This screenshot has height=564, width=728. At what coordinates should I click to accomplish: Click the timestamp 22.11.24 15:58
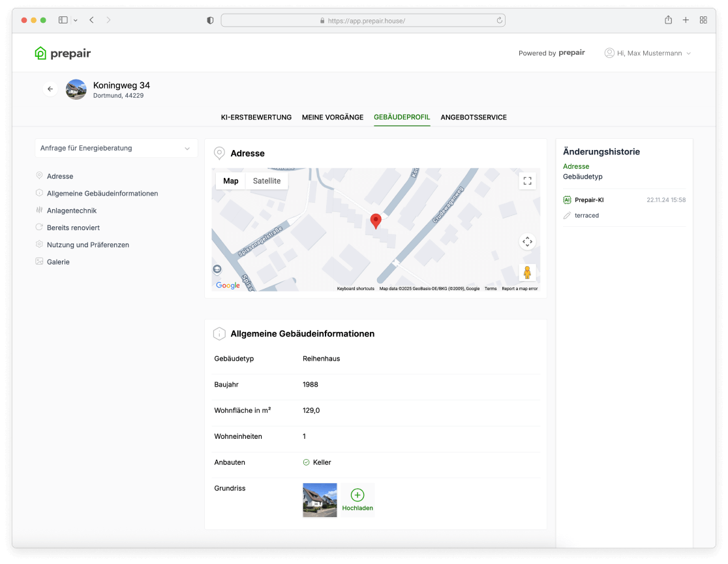click(x=666, y=200)
